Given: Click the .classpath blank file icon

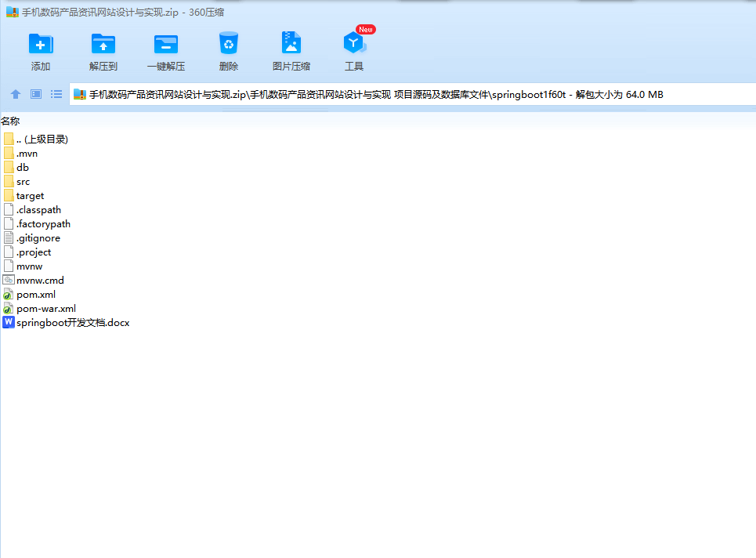Looking at the screenshot, I should pos(8,209).
